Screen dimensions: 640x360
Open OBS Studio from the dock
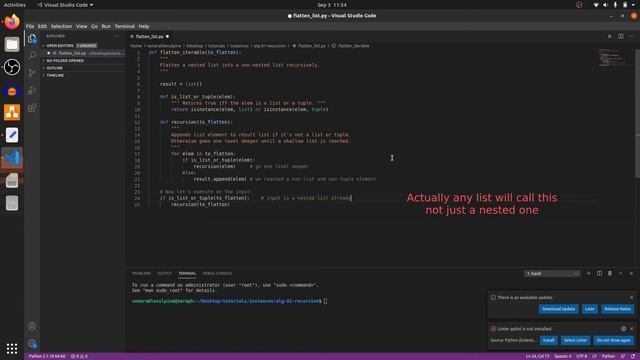(x=12, y=67)
